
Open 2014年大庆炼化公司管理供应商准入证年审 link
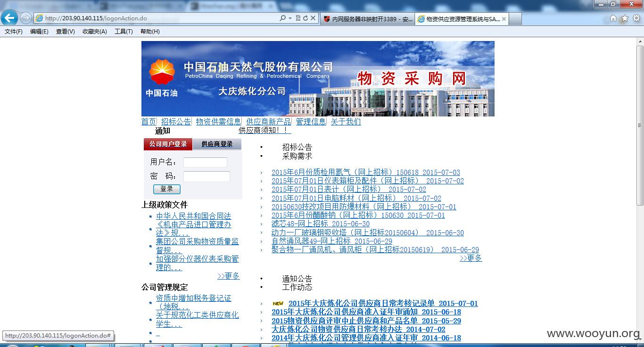point(366,338)
